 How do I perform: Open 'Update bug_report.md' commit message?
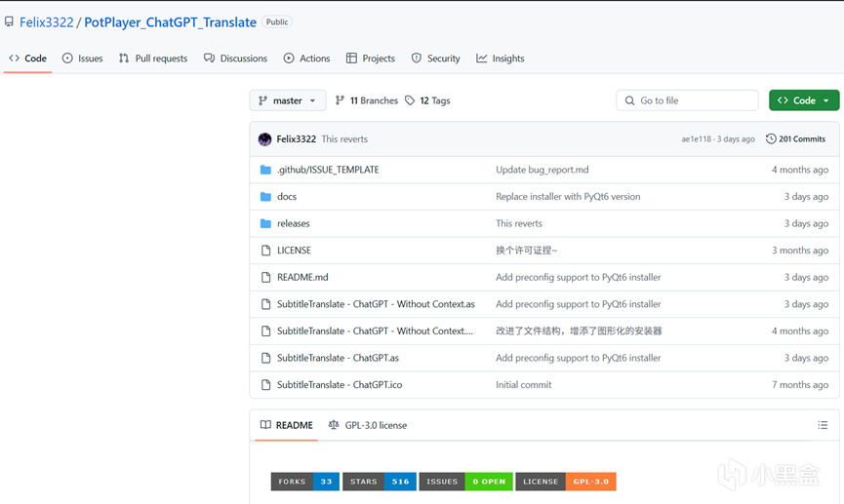[x=543, y=170]
